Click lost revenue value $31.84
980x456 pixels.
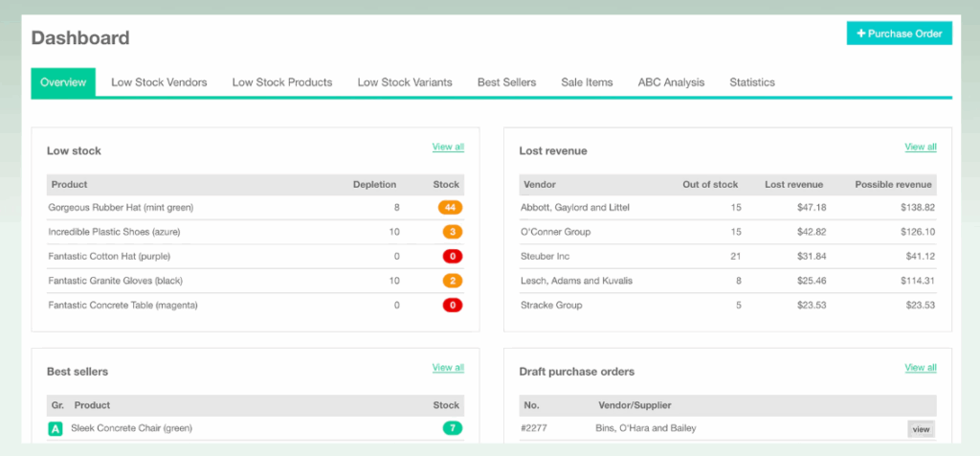[812, 257]
